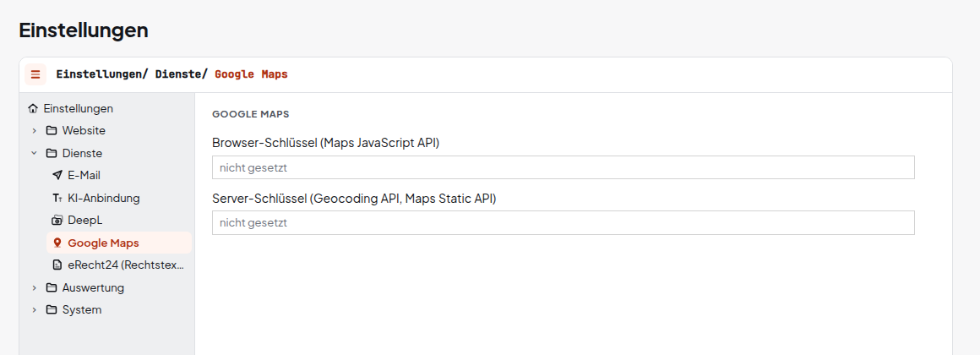Click the folder icon next to Dienste
The image size is (980, 355).
pos(52,154)
